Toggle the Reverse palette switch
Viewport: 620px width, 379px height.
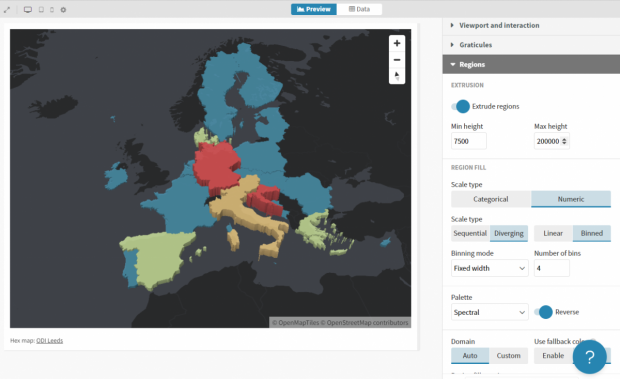543,312
